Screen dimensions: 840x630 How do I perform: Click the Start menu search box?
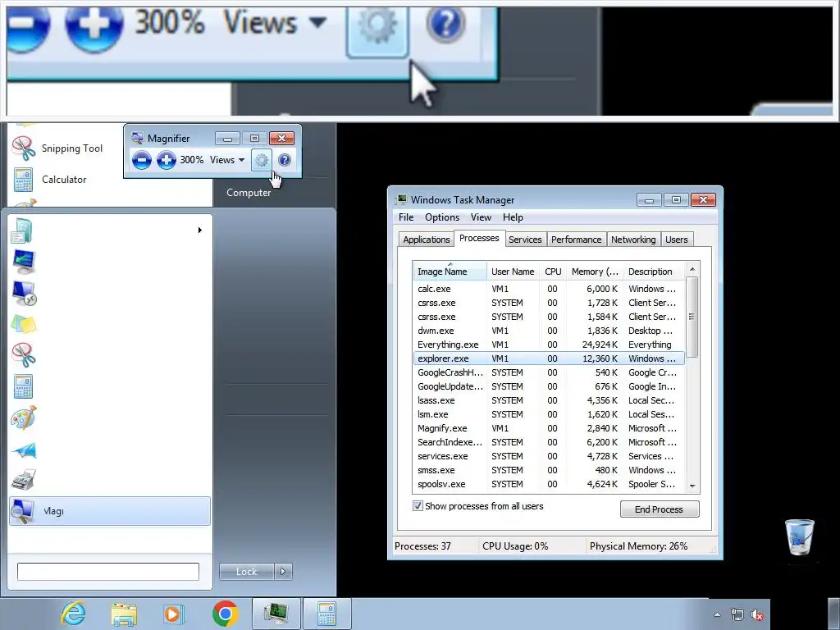click(x=108, y=572)
